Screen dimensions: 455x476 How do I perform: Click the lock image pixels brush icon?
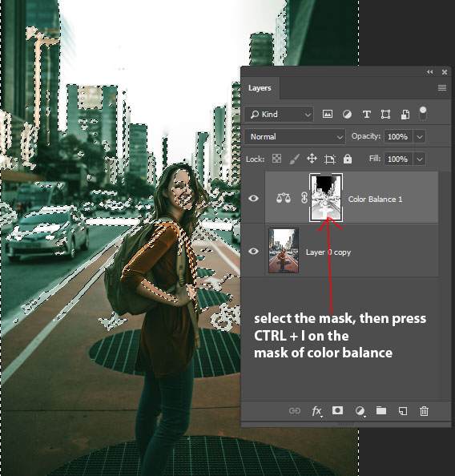tap(294, 159)
